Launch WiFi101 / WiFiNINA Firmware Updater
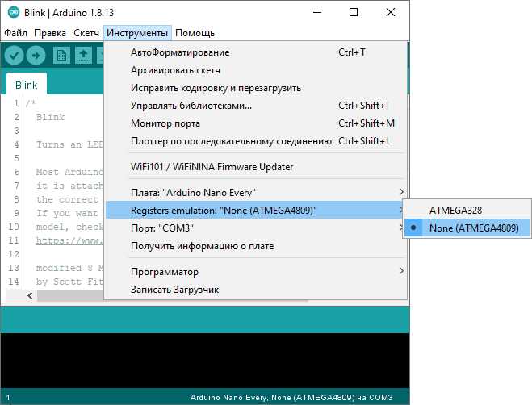 pos(255,166)
